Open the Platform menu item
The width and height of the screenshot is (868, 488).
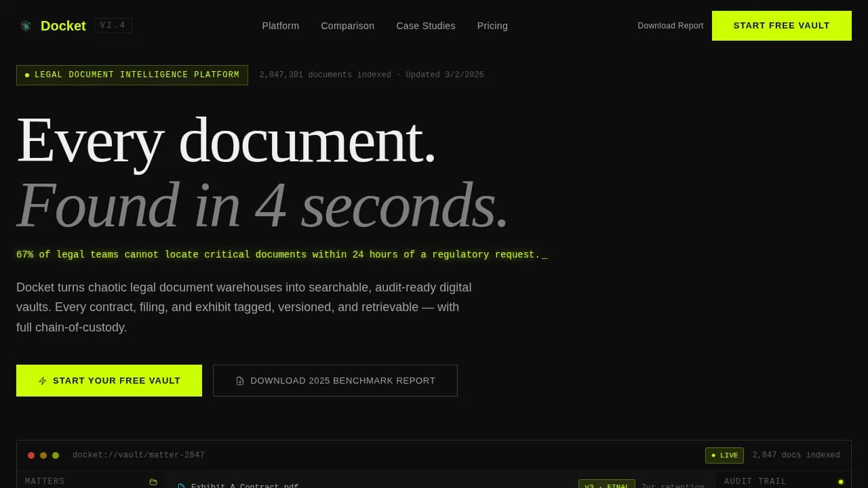pyautogui.click(x=281, y=26)
